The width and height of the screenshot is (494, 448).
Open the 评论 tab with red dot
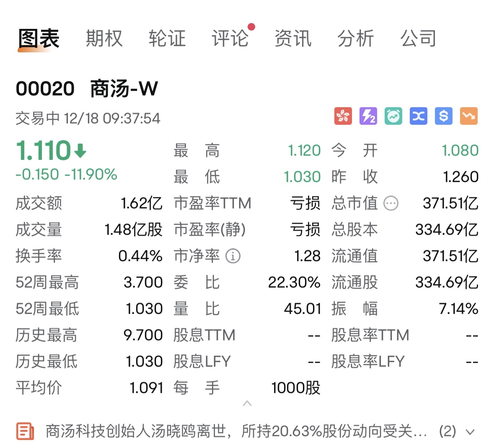[x=230, y=38]
